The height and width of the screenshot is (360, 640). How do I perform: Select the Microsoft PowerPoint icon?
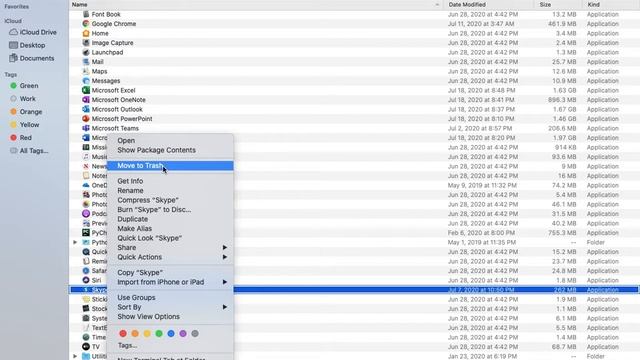[86, 119]
